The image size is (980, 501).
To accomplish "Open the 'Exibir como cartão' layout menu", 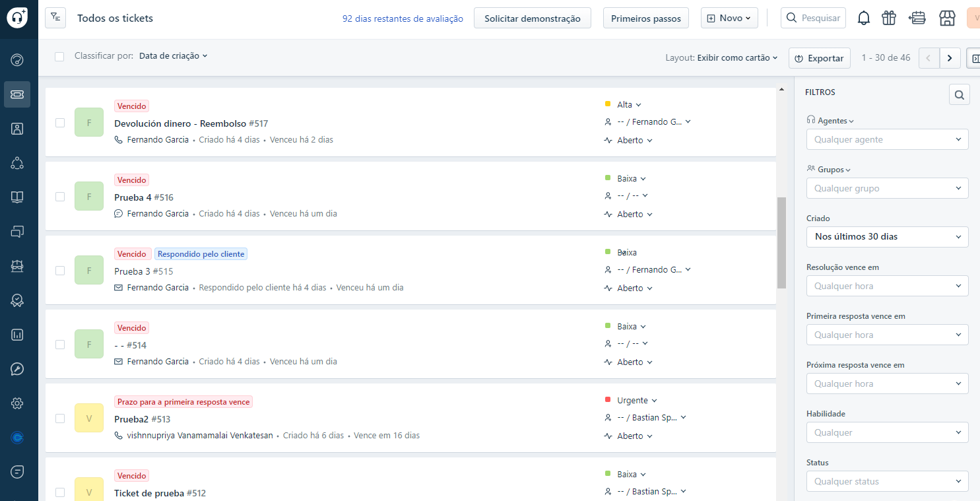I will 737,58.
